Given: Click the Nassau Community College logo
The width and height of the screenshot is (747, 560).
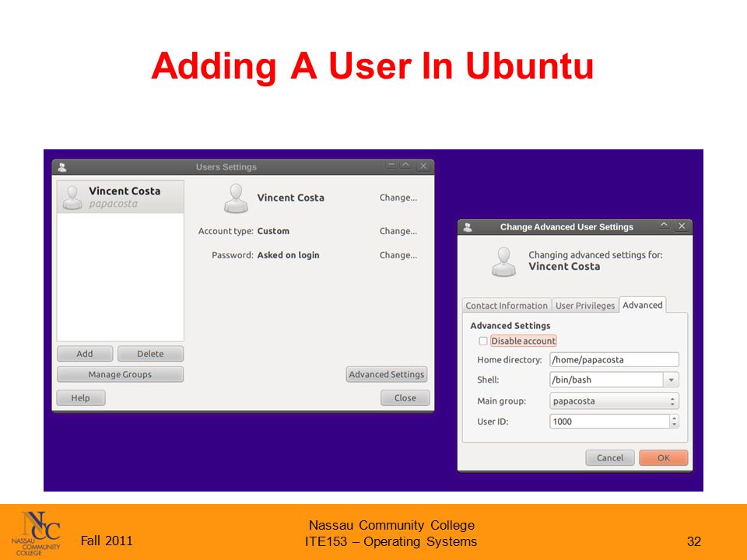Looking at the screenshot, I should coord(36,534).
